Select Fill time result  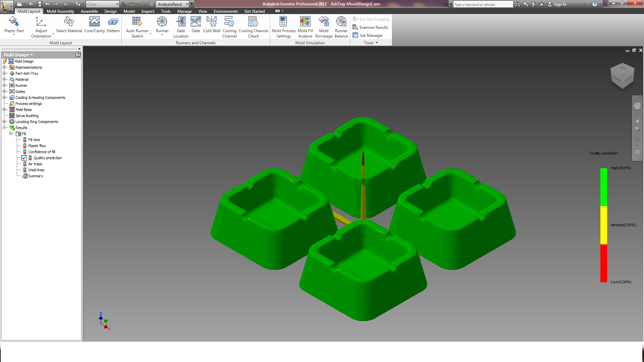click(34, 140)
